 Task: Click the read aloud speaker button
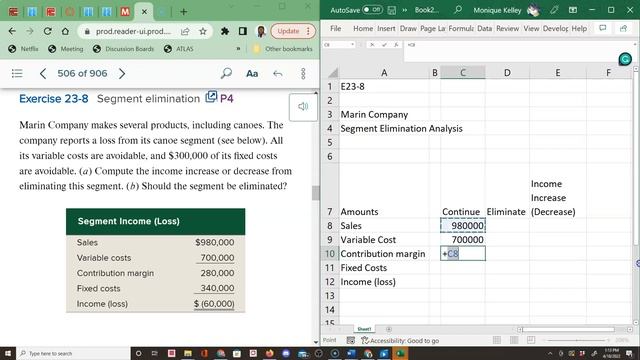pos(303,107)
